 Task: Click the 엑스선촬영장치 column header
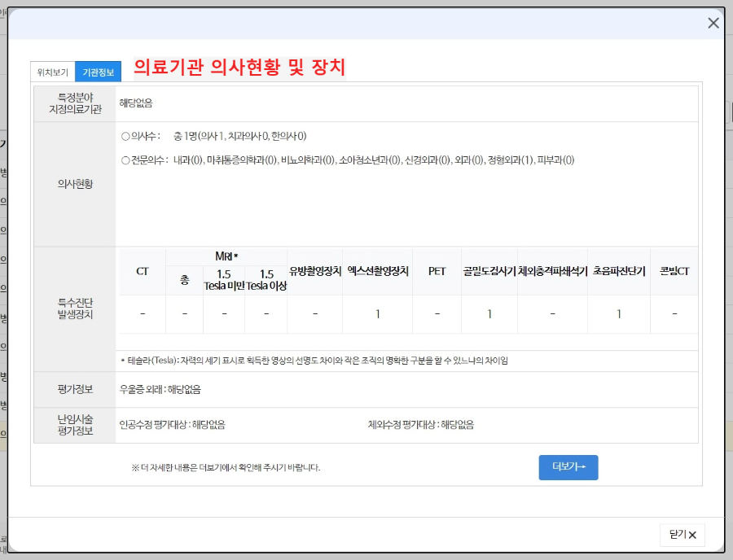pyautogui.click(x=378, y=271)
